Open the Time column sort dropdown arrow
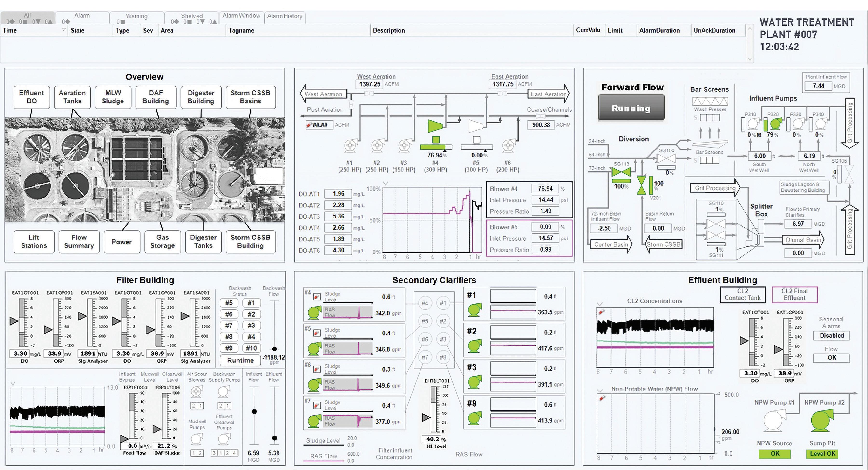The image size is (868, 470). click(x=64, y=30)
